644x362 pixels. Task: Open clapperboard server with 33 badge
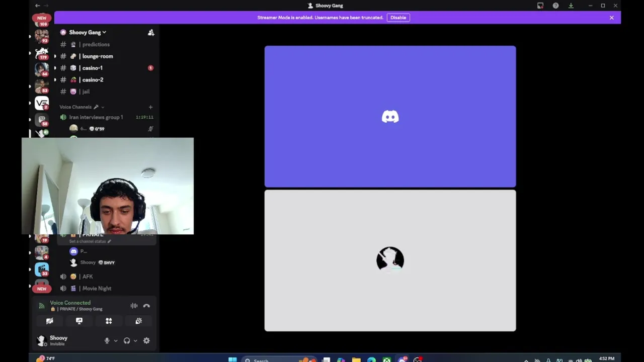point(41,269)
